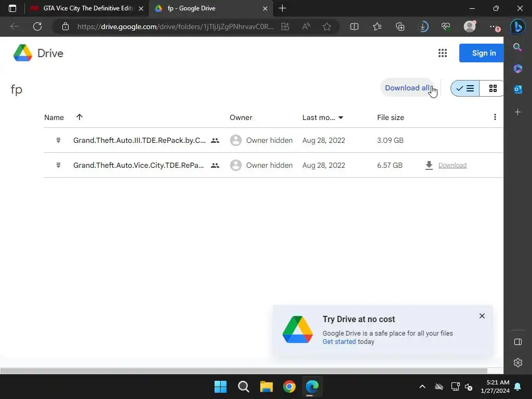
Task: Open the more options vertical dots in header
Action: coord(495,117)
